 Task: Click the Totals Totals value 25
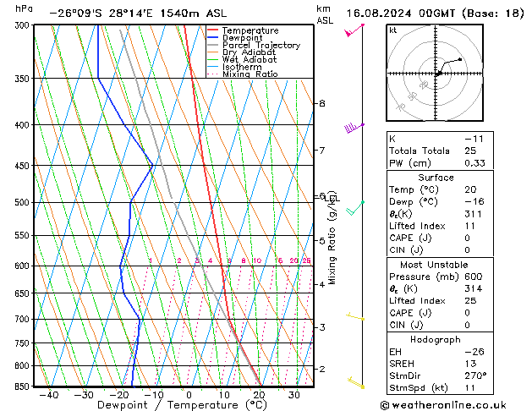pyautogui.click(x=470, y=151)
